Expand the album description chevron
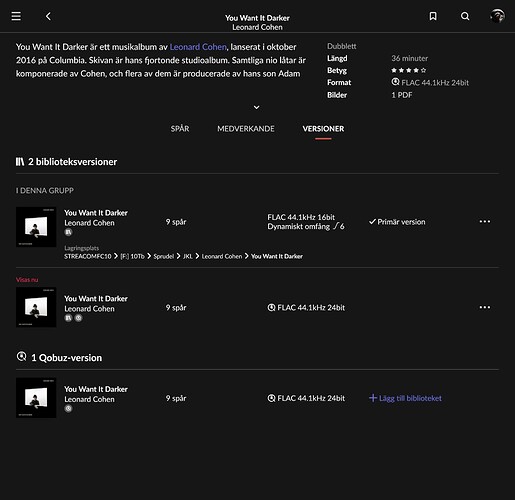Screen dimensions: 515x500 pyautogui.click(x=256, y=107)
